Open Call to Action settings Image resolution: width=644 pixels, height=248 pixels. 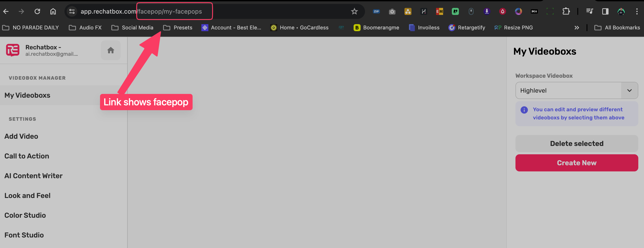(27, 156)
